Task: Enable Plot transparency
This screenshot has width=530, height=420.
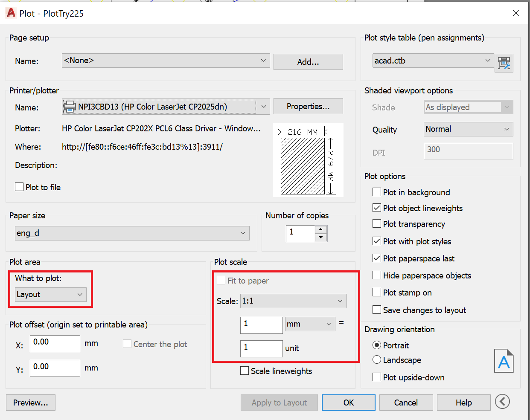Action: click(377, 224)
